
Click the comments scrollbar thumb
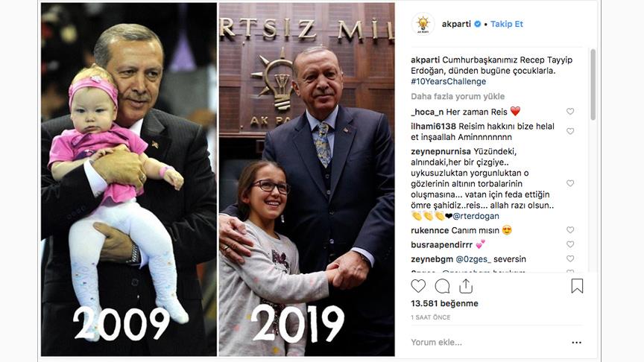tap(593, 85)
